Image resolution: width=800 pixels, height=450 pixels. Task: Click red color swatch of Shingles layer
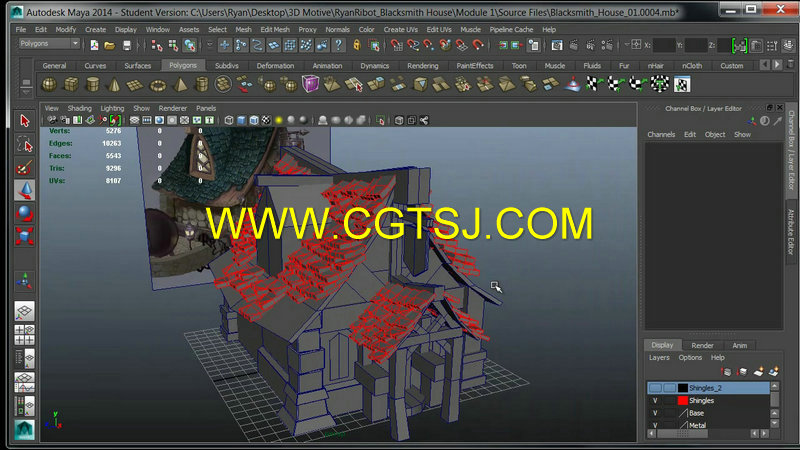pos(683,401)
